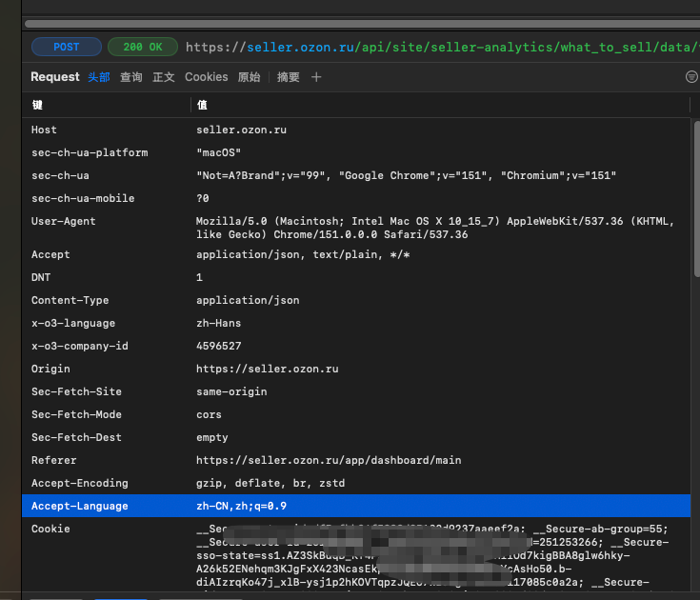The image size is (700, 600).
Task: Select the Referer key
Action: click(53, 460)
